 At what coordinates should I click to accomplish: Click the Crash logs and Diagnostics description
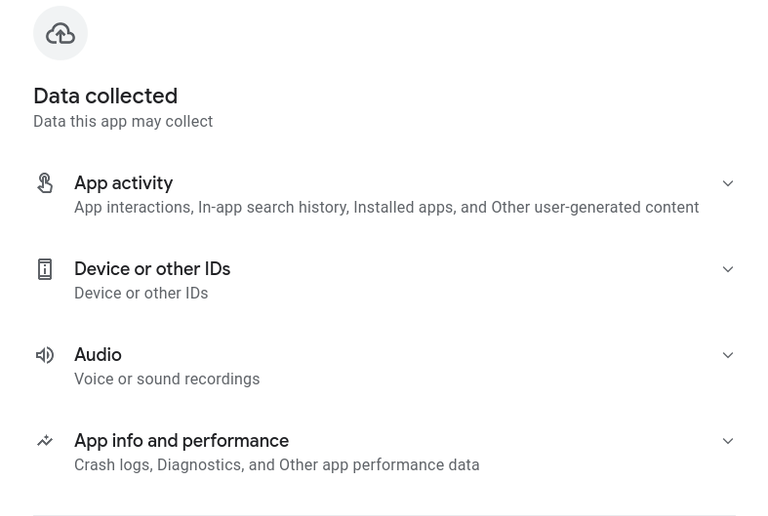point(277,465)
